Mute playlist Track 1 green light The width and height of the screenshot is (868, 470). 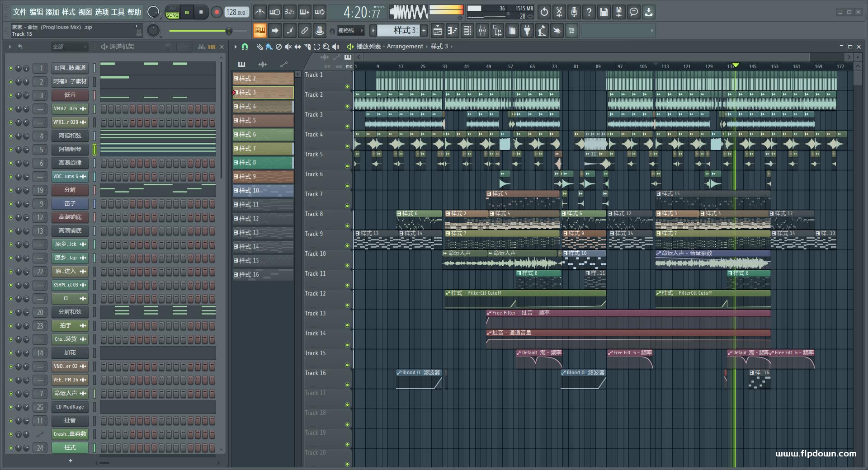(x=347, y=86)
